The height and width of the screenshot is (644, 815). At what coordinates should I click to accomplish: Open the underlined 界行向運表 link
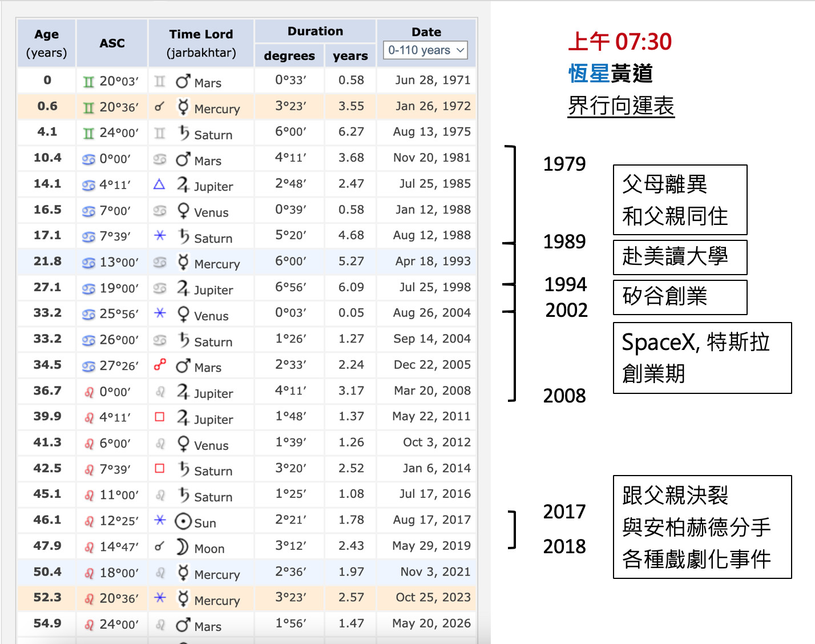coord(621,106)
